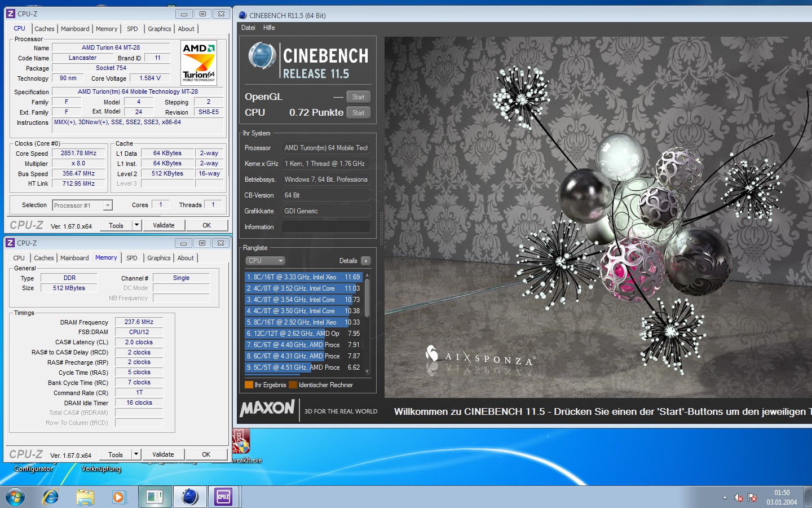The height and width of the screenshot is (508, 812).
Task: Switch to Cinebench taskbar button
Action: (x=190, y=497)
